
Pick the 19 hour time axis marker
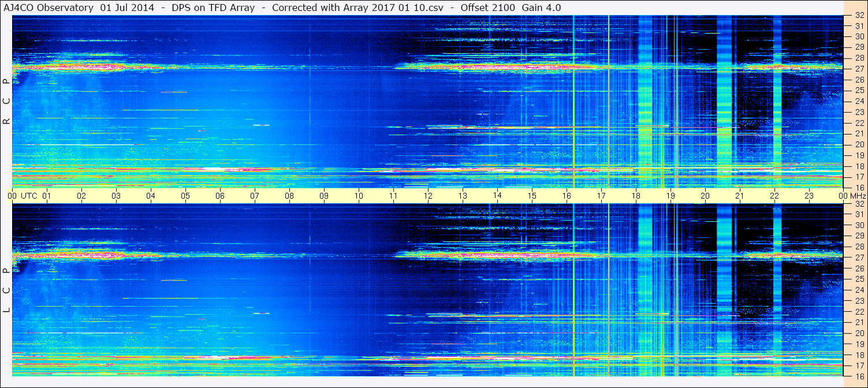click(670, 196)
